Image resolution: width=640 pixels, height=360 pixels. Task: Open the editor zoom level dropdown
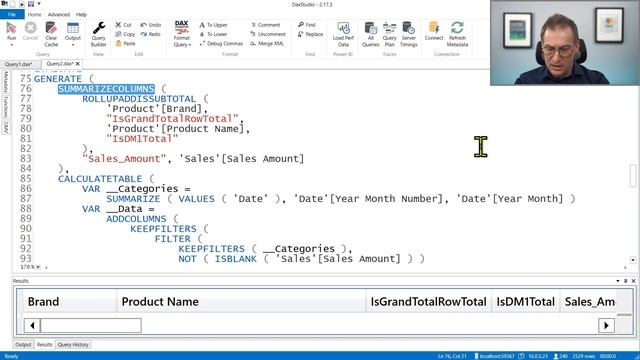(x=38, y=267)
